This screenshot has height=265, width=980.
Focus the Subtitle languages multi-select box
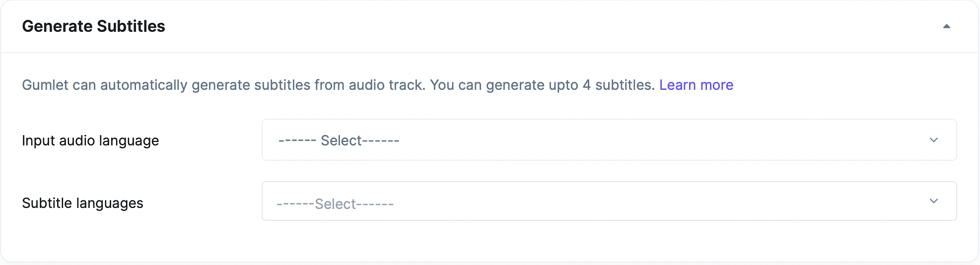coord(609,201)
